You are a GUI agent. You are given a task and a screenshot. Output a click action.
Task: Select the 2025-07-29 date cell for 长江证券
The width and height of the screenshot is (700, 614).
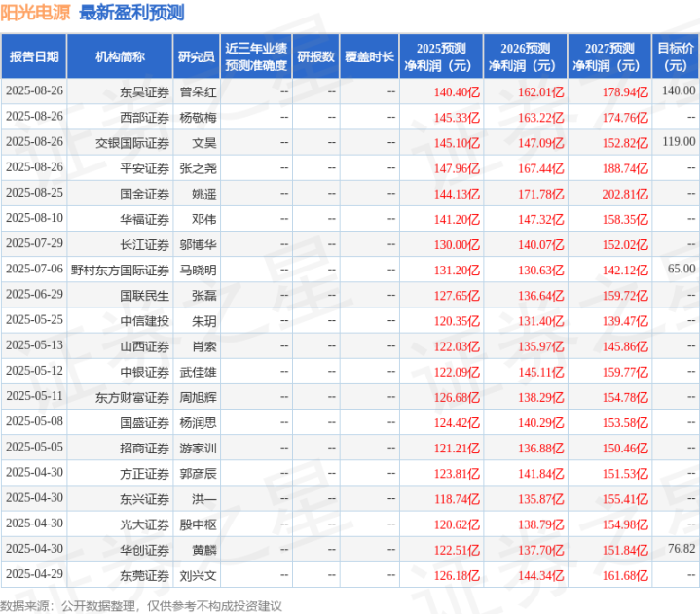pos(34,243)
